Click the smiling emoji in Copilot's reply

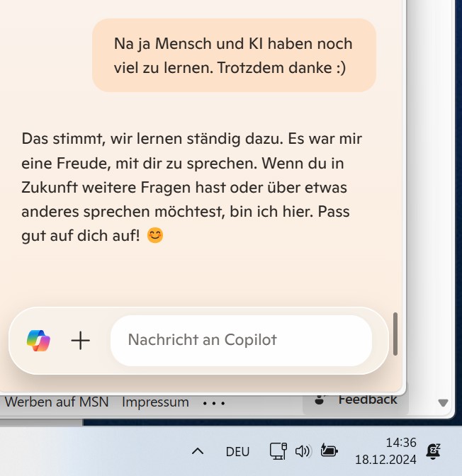coord(155,236)
